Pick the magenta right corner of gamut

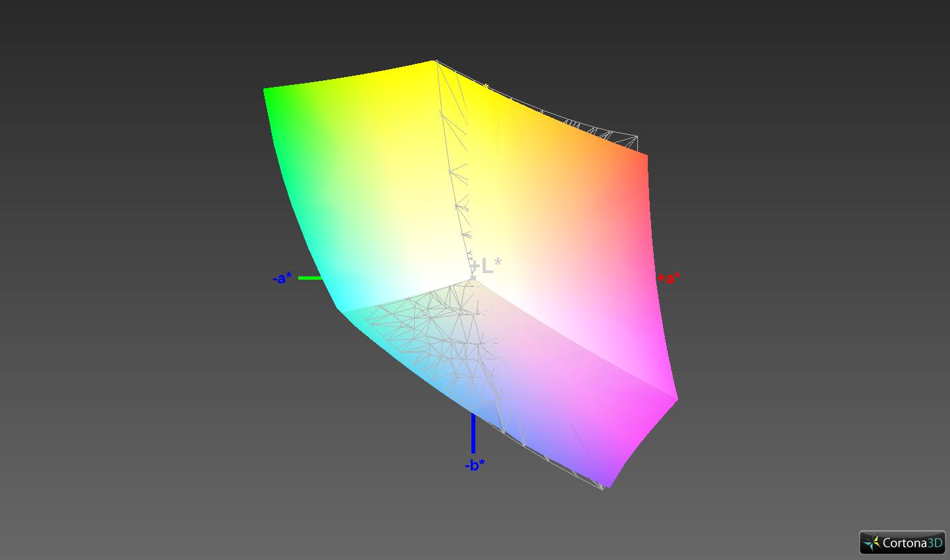point(675,397)
